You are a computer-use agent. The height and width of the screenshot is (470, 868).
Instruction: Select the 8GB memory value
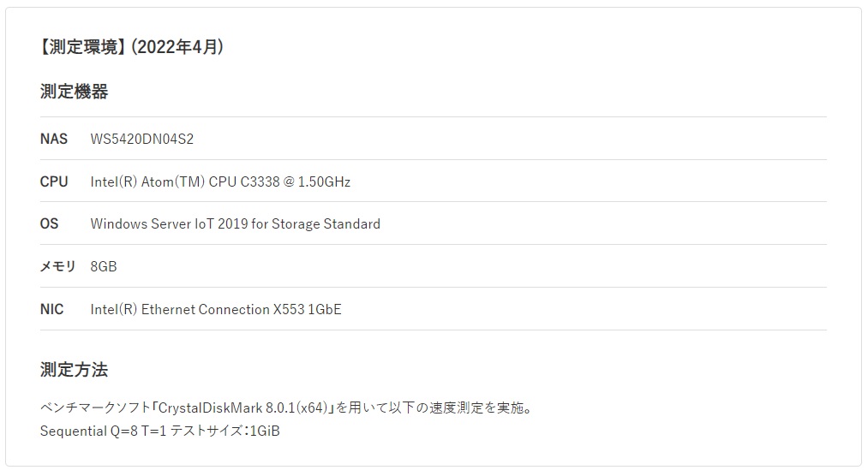click(x=104, y=266)
